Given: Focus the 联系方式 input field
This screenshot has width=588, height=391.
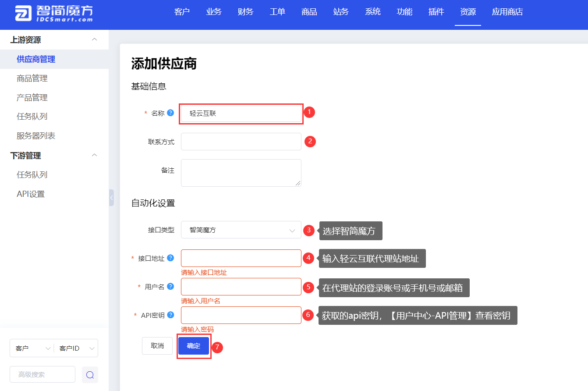Looking at the screenshot, I should 241,142.
